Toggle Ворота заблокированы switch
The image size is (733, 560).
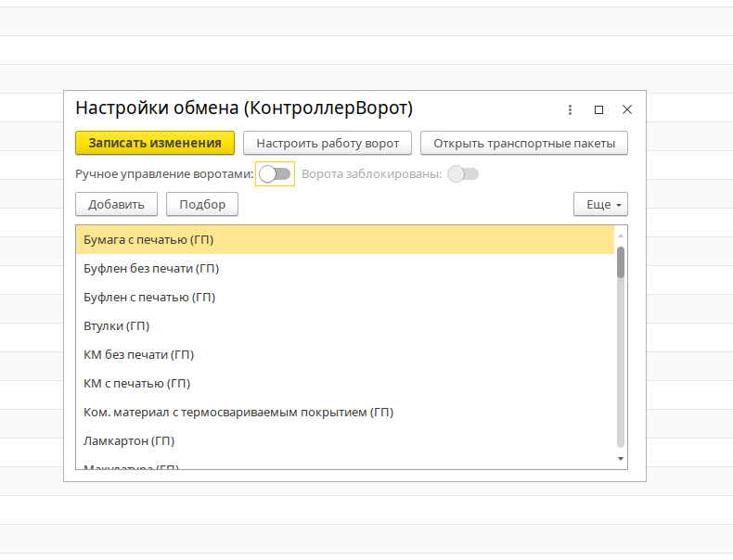point(463,173)
